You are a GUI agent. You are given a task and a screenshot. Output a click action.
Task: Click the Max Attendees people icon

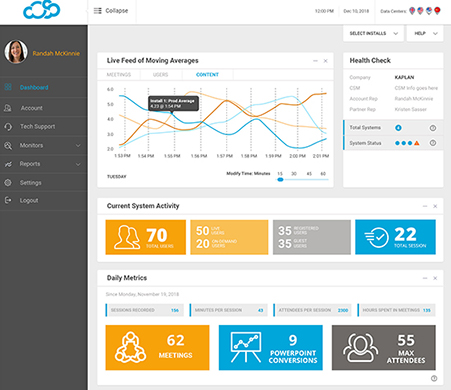[361, 348]
